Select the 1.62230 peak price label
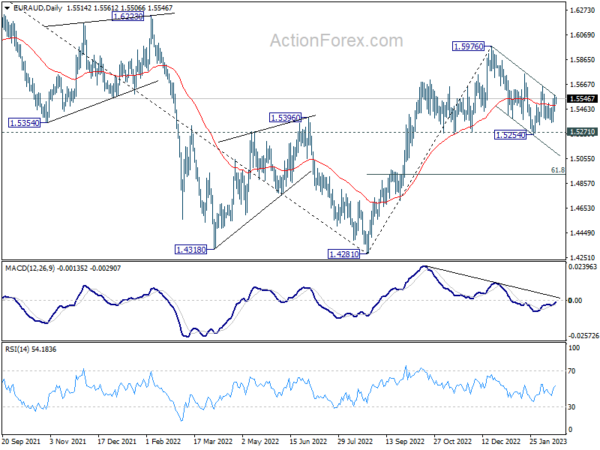This screenshot has width=600, height=450. click(128, 16)
